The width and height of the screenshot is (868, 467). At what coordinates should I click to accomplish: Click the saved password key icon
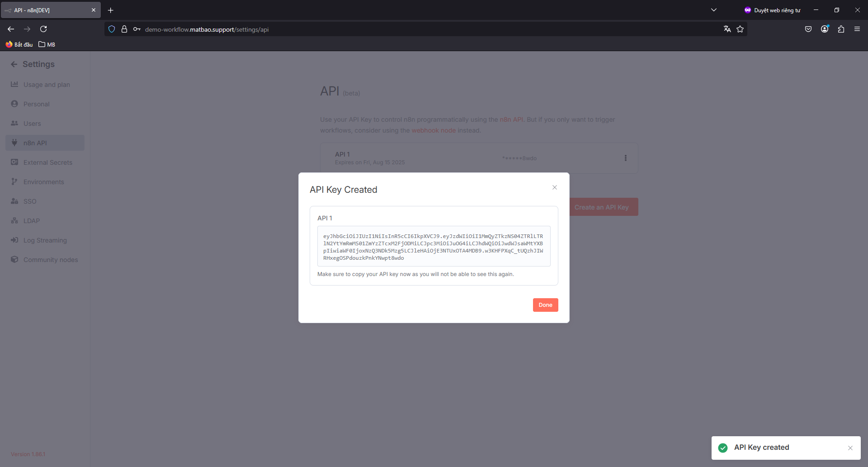(137, 29)
